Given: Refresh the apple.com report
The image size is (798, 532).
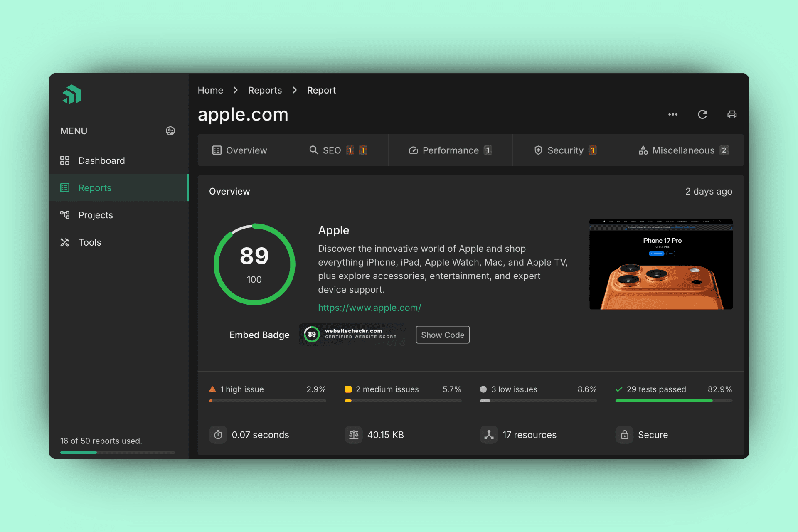Looking at the screenshot, I should tap(702, 114).
